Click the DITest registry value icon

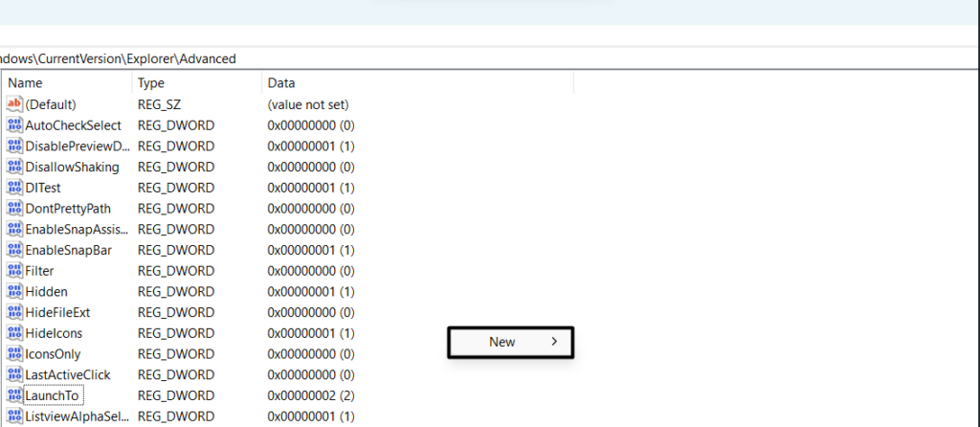click(13, 188)
